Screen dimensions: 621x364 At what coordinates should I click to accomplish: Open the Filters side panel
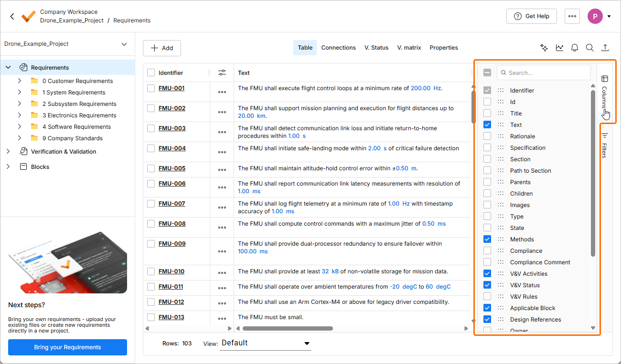coord(605,146)
